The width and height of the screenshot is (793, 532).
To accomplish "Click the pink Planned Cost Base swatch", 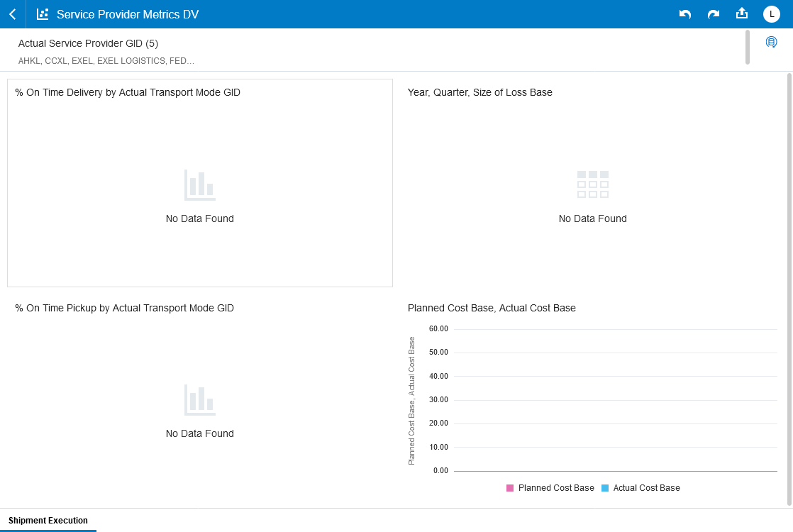I will [x=510, y=488].
